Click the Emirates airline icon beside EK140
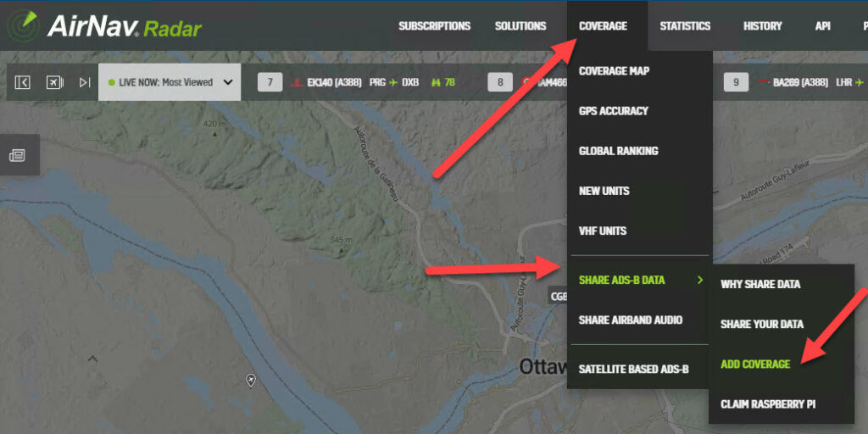The height and width of the screenshot is (434, 868). 296,83
